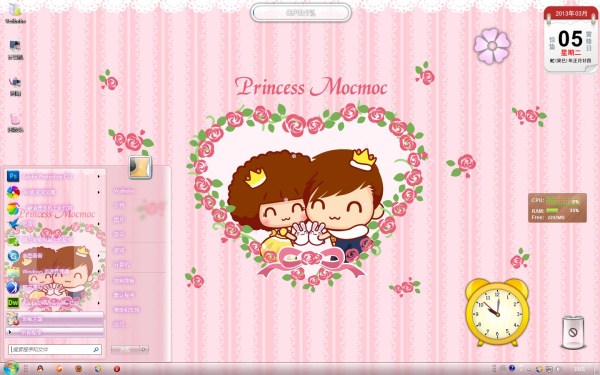This screenshot has width=600, height=375.
Task: Open the Computer icon on the desktop
Action: pos(15,50)
